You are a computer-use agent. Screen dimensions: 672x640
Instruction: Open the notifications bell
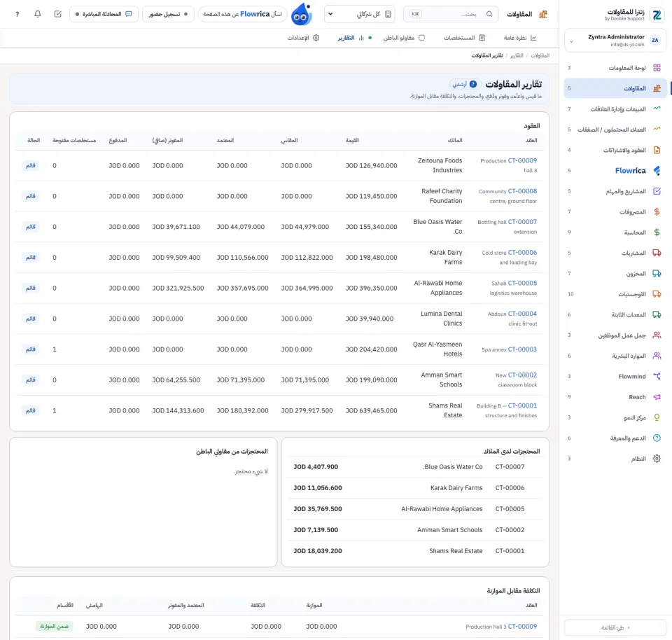pyautogui.click(x=38, y=14)
